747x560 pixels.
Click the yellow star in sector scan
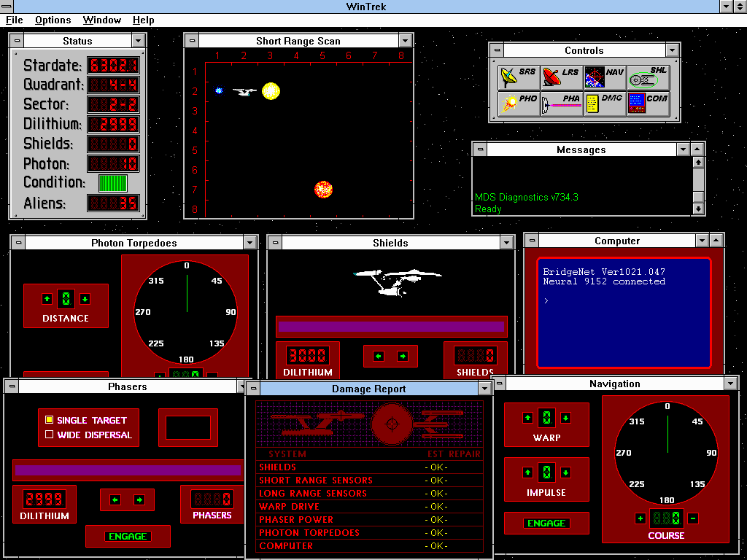pos(271,91)
